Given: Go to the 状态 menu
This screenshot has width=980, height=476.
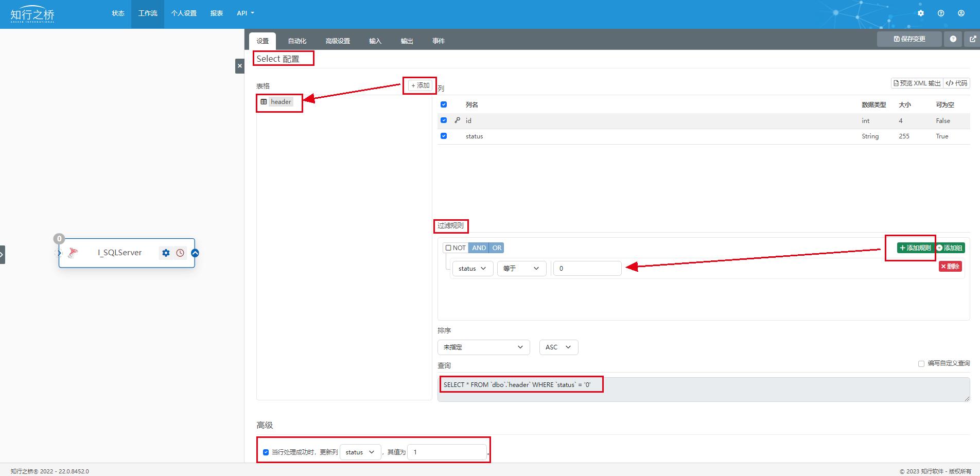Looking at the screenshot, I should (118, 13).
